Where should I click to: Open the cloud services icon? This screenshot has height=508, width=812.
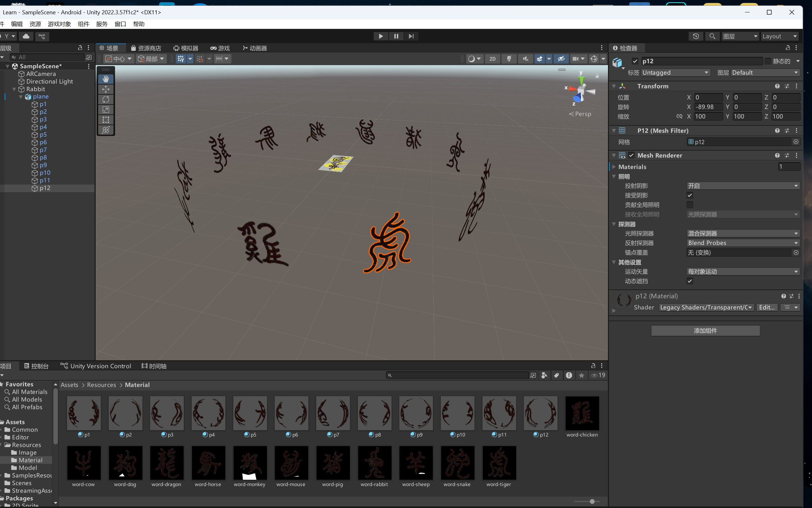point(26,36)
